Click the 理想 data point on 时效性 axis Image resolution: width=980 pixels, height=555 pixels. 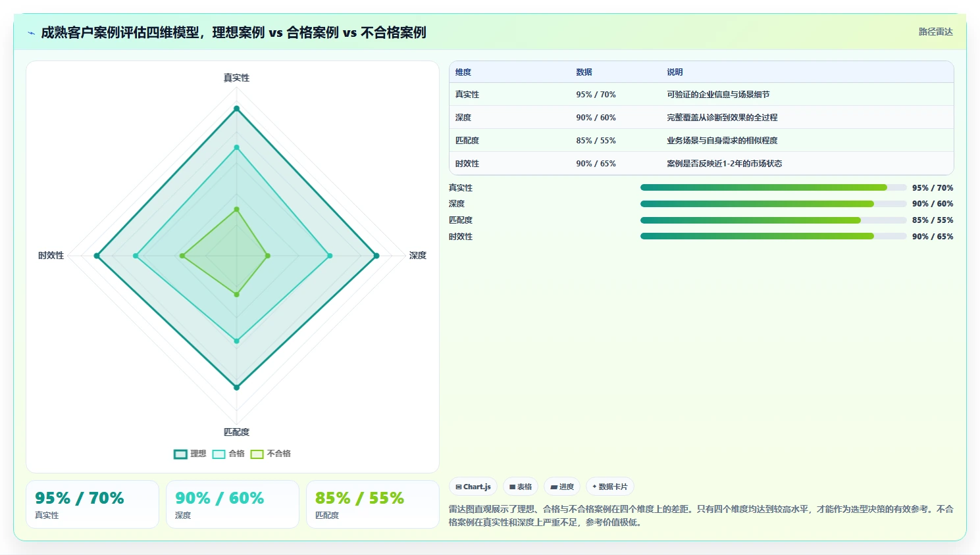(97, 256)
